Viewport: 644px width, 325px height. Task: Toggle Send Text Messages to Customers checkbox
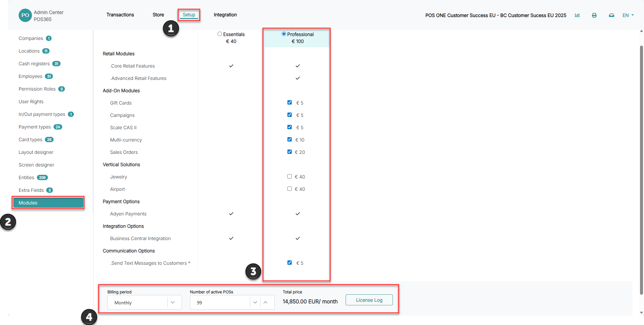289,263
